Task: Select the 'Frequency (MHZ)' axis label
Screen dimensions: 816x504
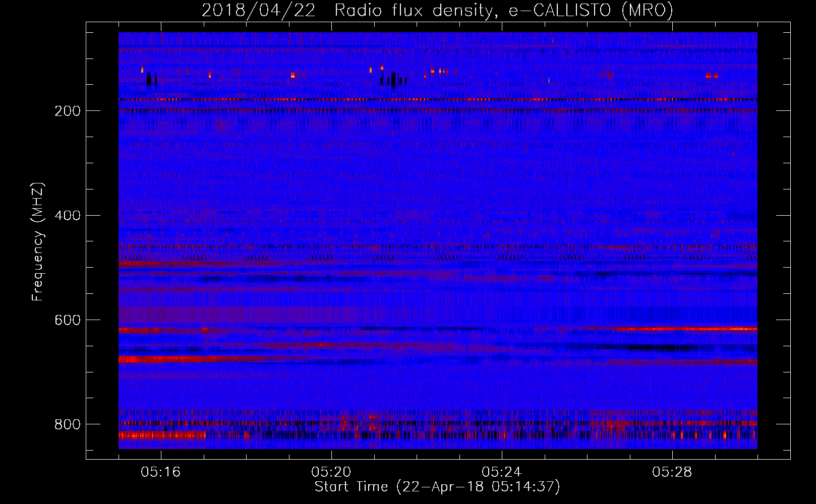Action: (x=38, y=241)
